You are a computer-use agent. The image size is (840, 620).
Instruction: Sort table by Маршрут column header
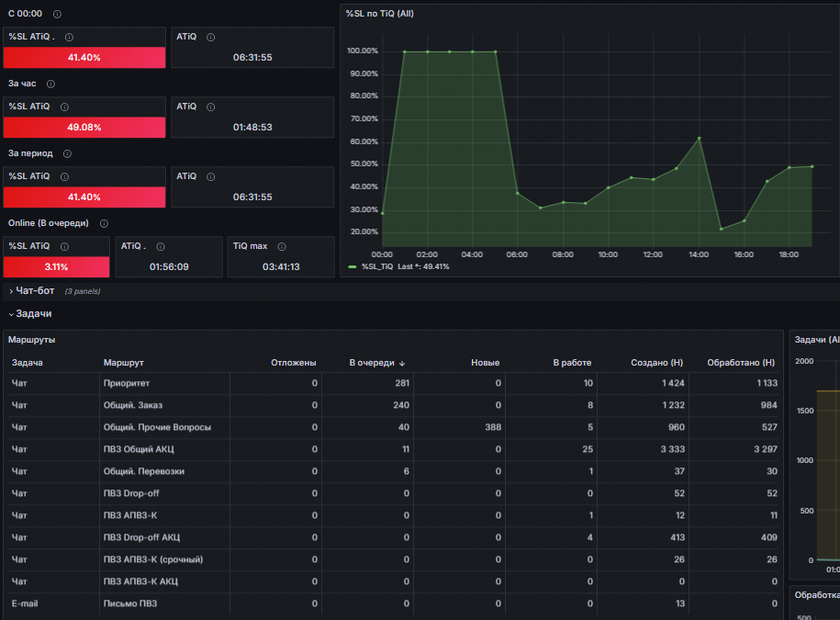tap(123, 363)
